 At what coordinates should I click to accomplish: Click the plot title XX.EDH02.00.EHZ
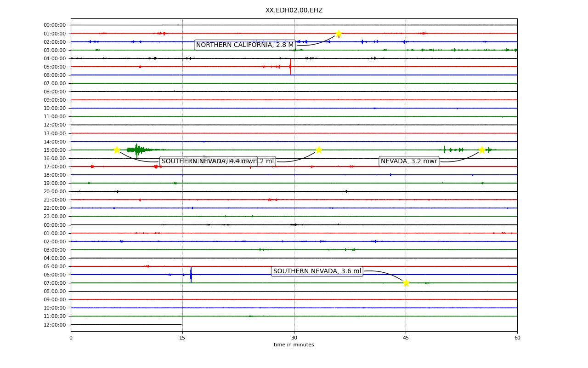294,11
